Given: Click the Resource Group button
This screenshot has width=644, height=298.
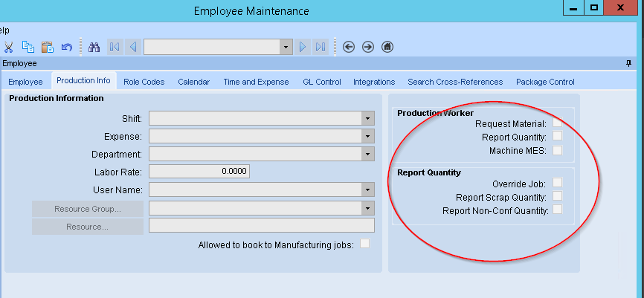Looking at the screenshot, I should click(88, 209).
